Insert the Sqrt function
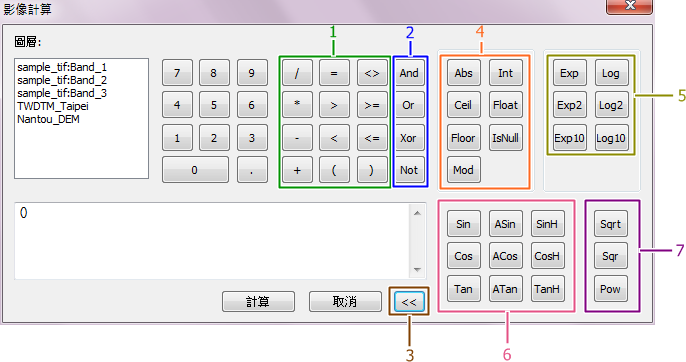Screen dimensions: 686x362 coord(611,224)
